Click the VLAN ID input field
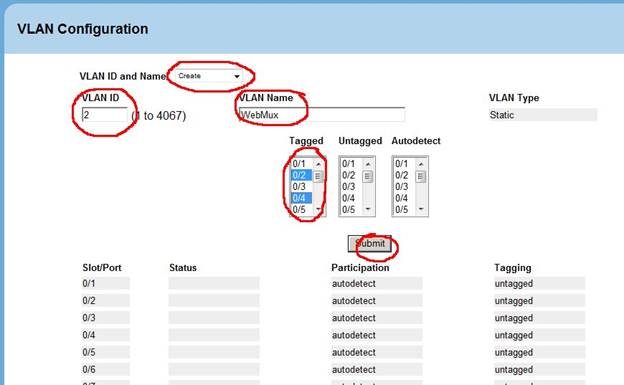Image resolution: width=624 pixels, height=385 pixels. point(104,115)
